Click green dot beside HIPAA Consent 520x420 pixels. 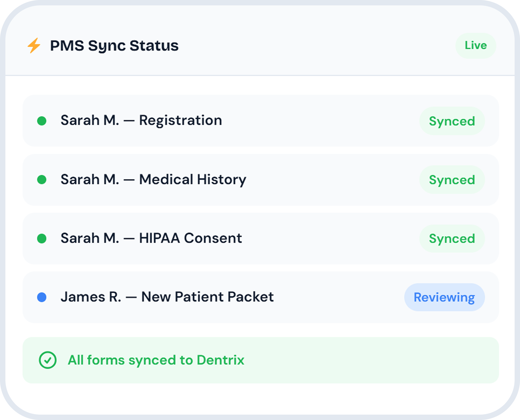pyautogui.click(x=42, y=239)
